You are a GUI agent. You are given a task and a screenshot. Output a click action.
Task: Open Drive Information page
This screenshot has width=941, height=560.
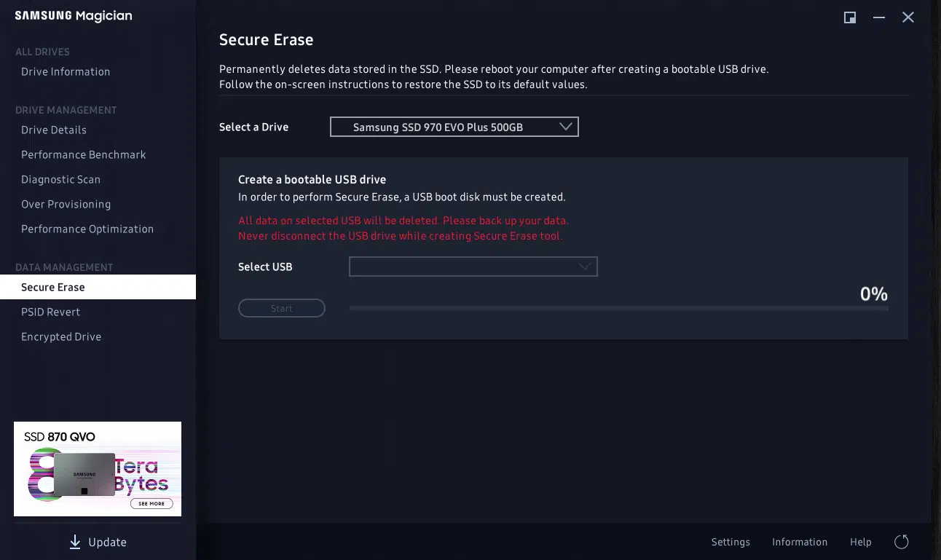point(66,71)
